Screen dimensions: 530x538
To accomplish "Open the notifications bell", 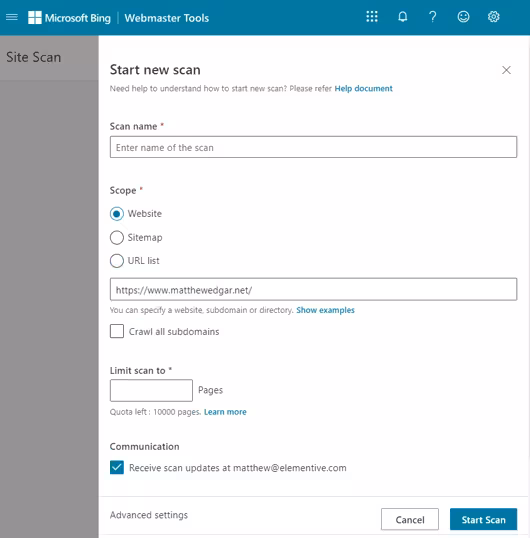I will 403,16.
